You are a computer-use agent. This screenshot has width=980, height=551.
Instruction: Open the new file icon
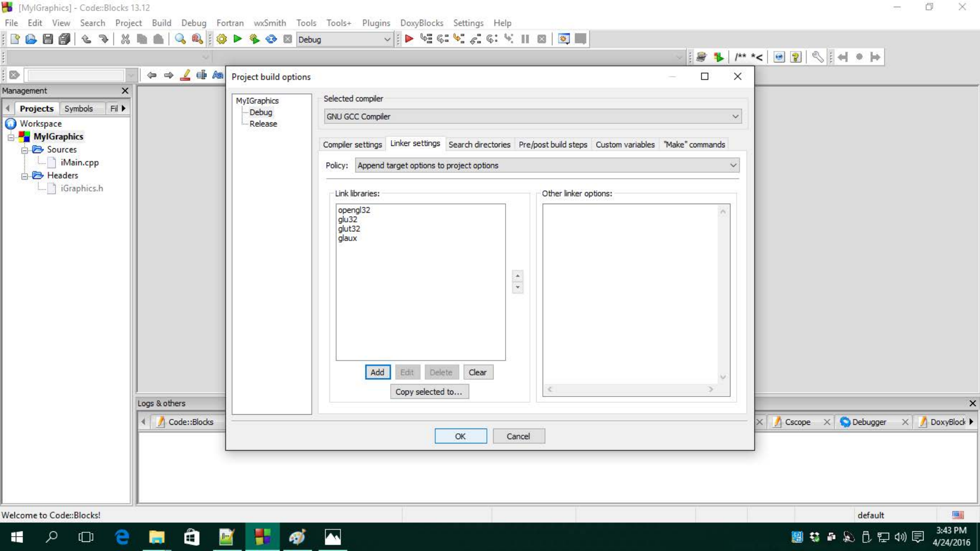pyautogui.click(x=15, y=39)
